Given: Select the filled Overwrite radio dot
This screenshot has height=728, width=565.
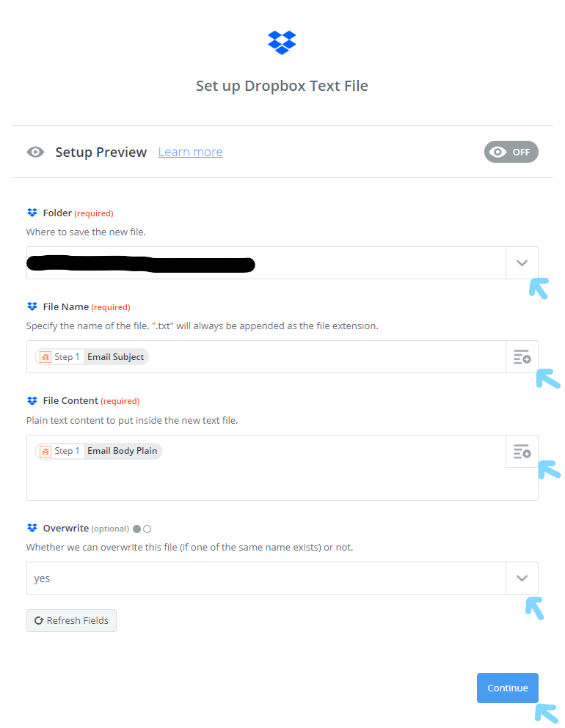Looking at the screenshot, I should coord(136,529).
